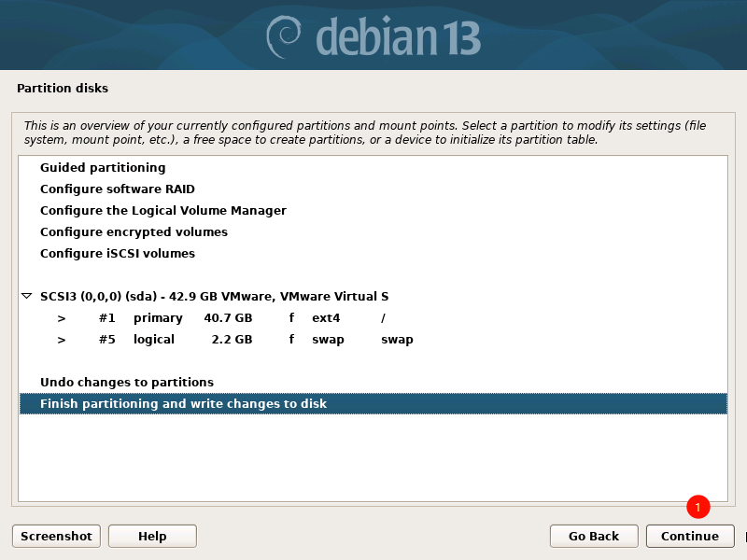Expand partition #5 swap details

[61, 339]
